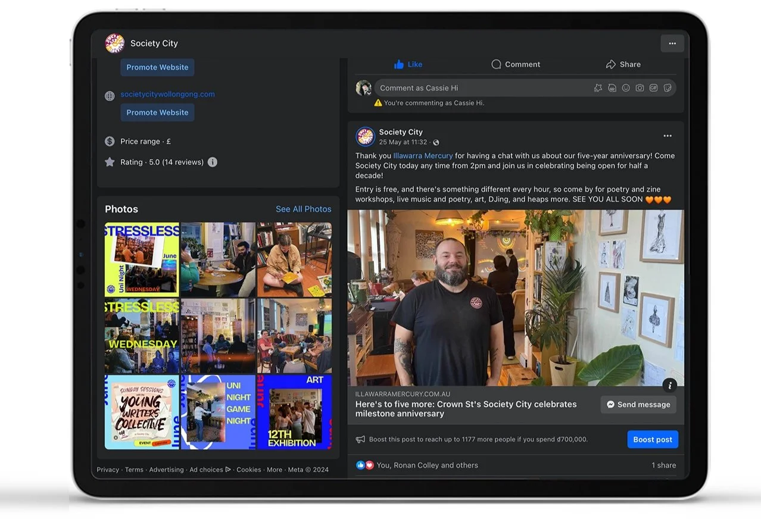Switch the commenting profile via the avatar dropdown

[364, 88]
